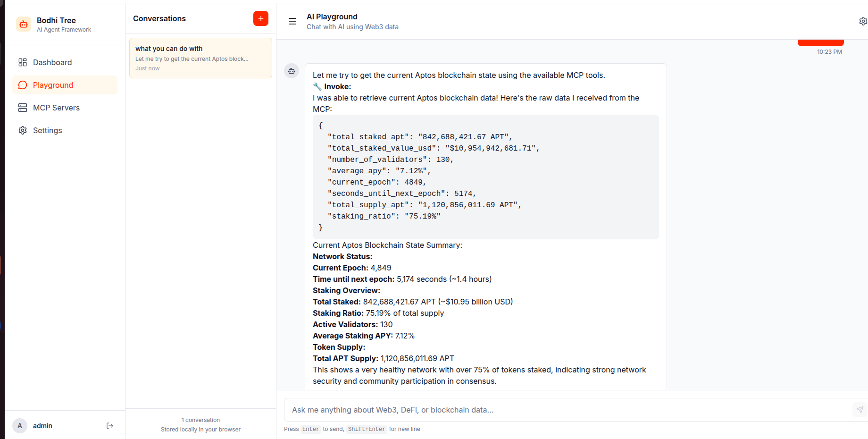The height and width of the screenshot is (439, 868).
Task: Select the 'what you can do with' conversation
Action: 200,58
